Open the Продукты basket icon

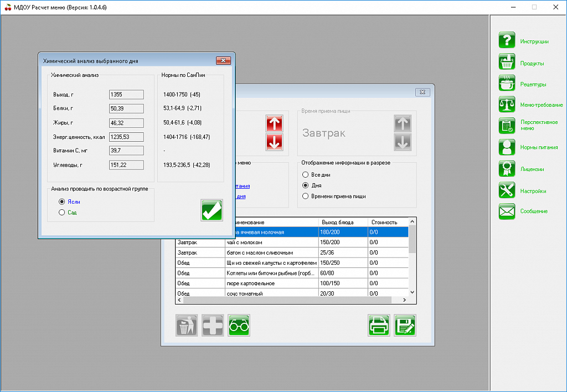pyautogui.click(x=507, y=63)
